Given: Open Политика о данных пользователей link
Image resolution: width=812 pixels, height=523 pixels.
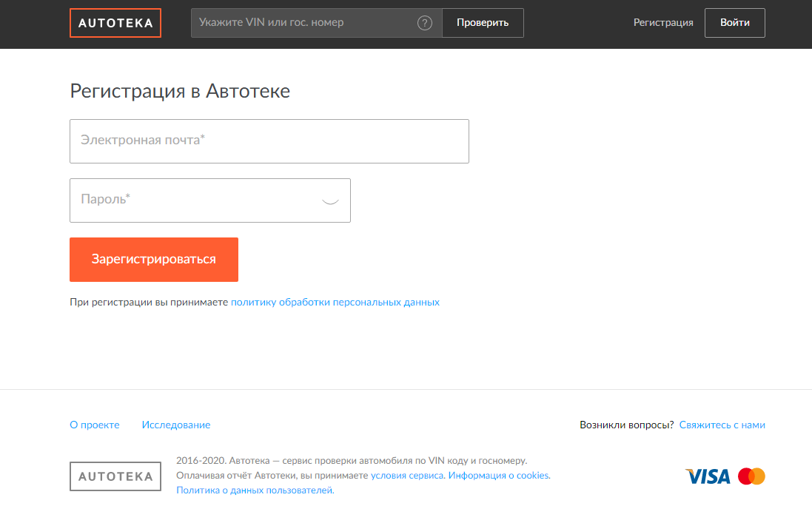Looking at the screenshot, I should click(255, 490).
